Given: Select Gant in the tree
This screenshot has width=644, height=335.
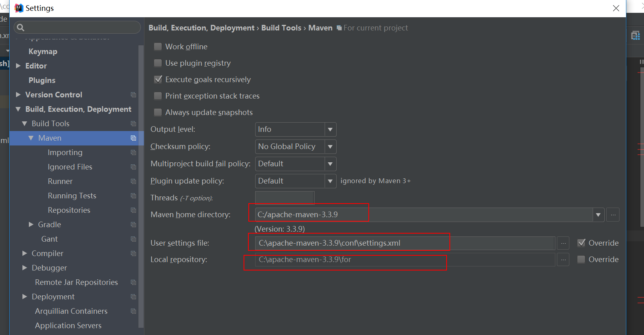Looking at the screenshot, I should click(49, 239).
